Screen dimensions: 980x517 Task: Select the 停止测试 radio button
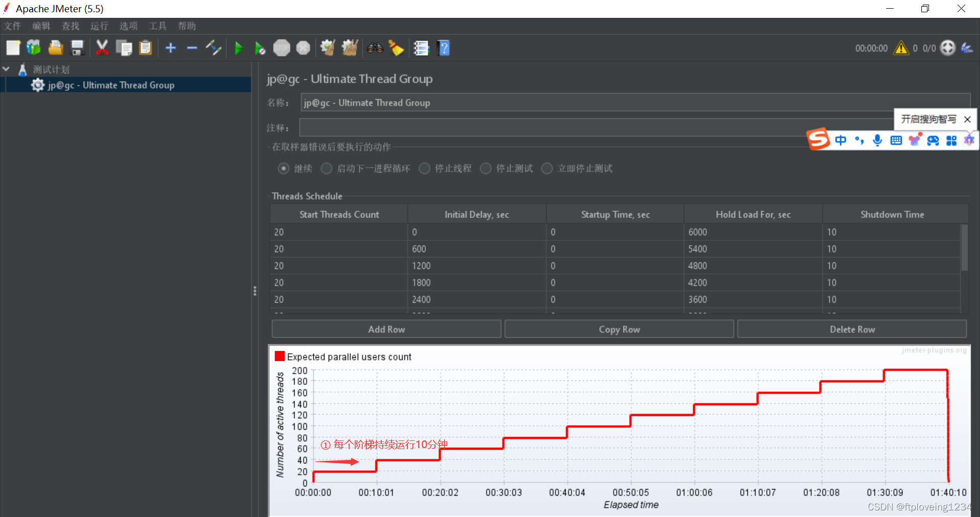(486, 168)
